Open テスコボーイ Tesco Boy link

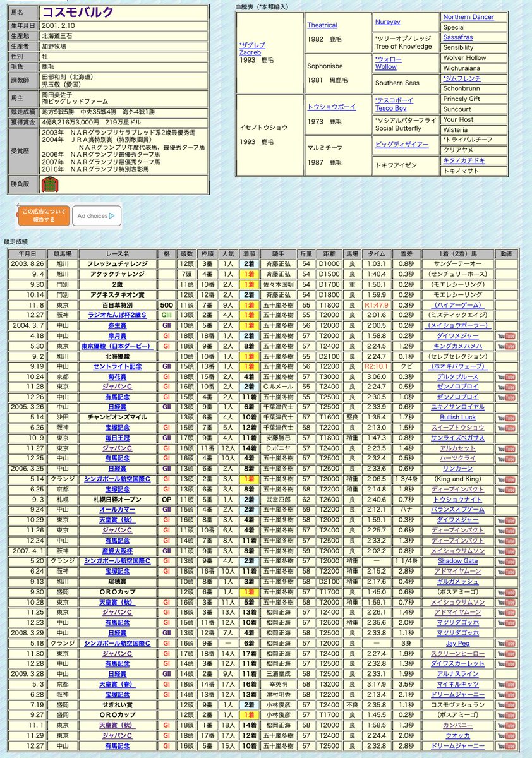click(394, 104)
